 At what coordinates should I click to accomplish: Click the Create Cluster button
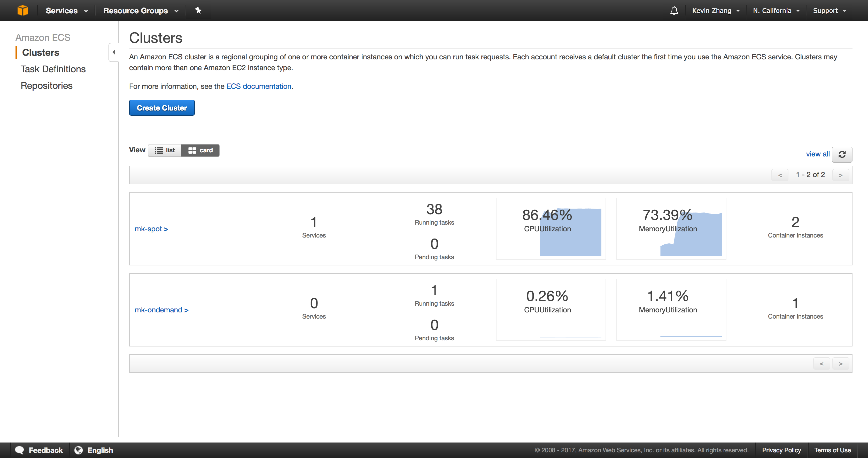162,108
